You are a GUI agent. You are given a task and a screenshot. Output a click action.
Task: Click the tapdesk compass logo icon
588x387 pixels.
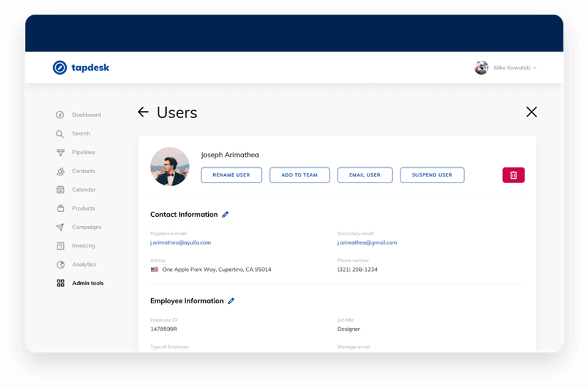(59, 67)
